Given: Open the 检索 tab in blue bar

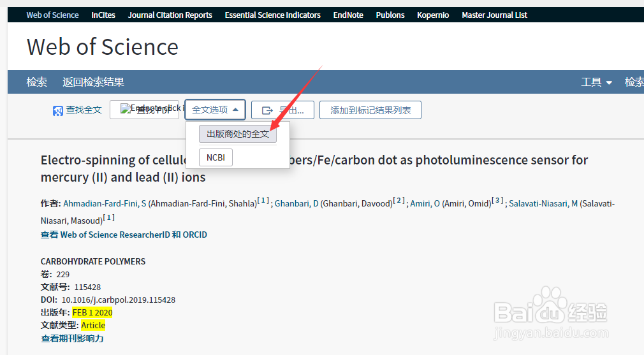Looking at the screenshot, I should click(37, 82).
